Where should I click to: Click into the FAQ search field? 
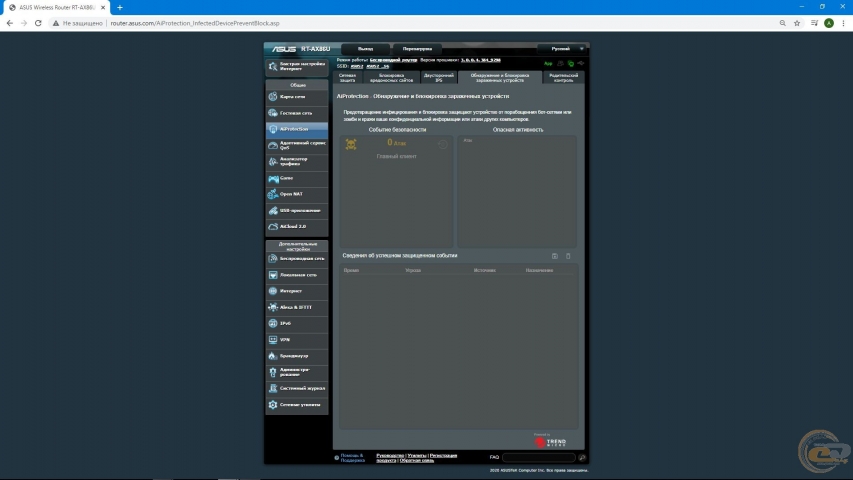click(539, 458)
